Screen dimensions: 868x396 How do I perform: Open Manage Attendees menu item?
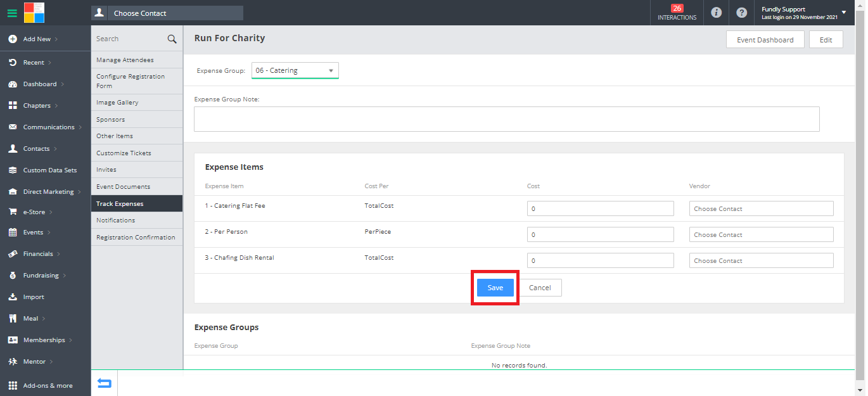(137, 60)
